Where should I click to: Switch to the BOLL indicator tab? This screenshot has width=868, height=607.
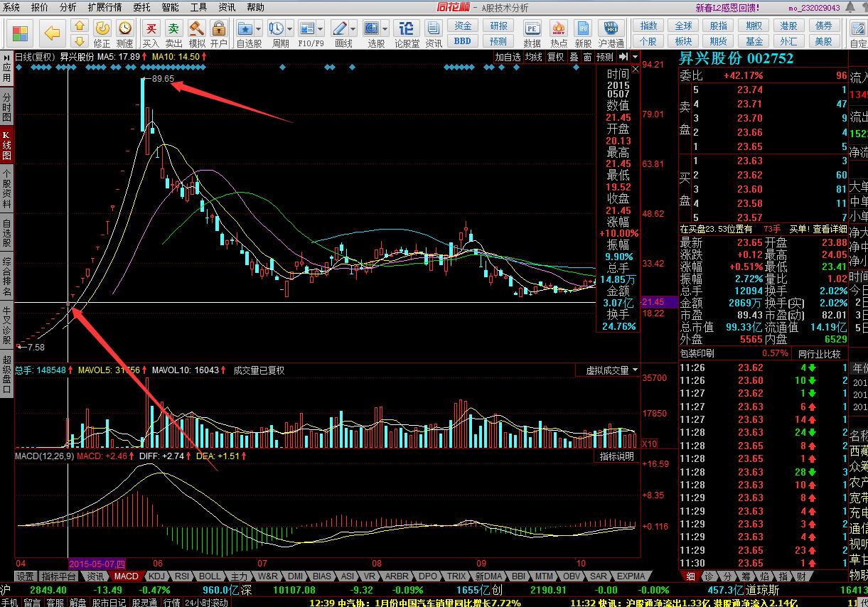pos(210,576)
